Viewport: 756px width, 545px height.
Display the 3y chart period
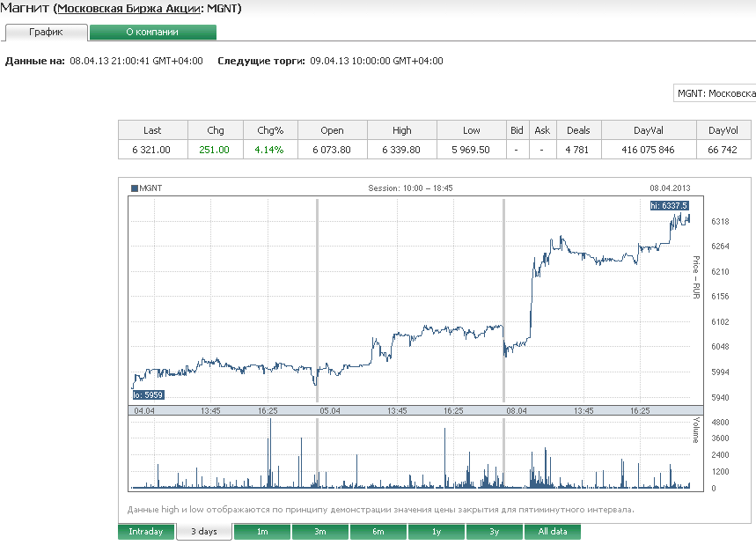[x=495, y=532]
